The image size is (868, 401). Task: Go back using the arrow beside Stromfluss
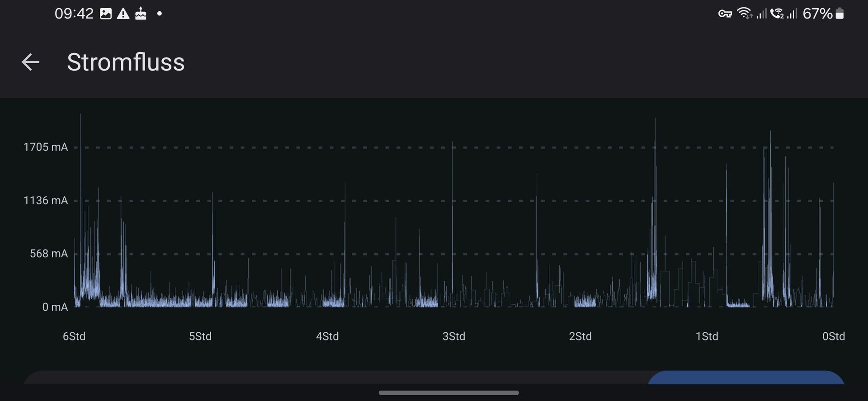click(31, 62)
